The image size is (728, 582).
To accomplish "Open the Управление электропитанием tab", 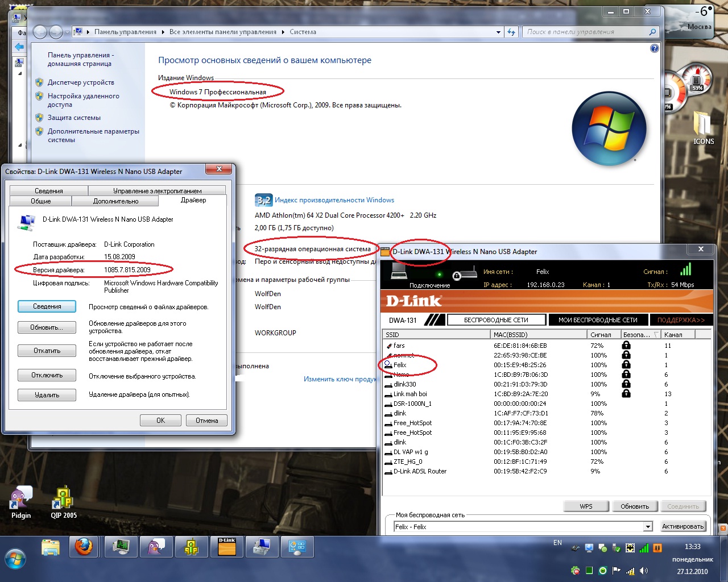I will pos(157,191).
